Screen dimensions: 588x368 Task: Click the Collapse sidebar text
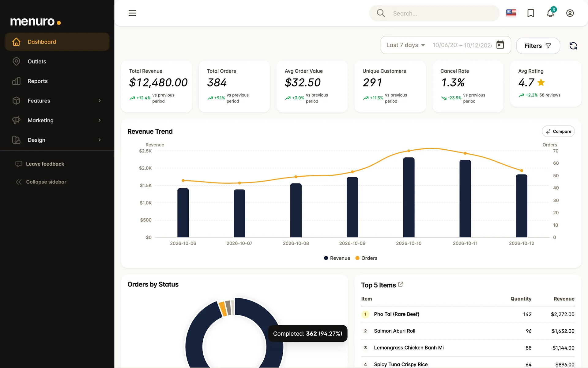point(46,182)
